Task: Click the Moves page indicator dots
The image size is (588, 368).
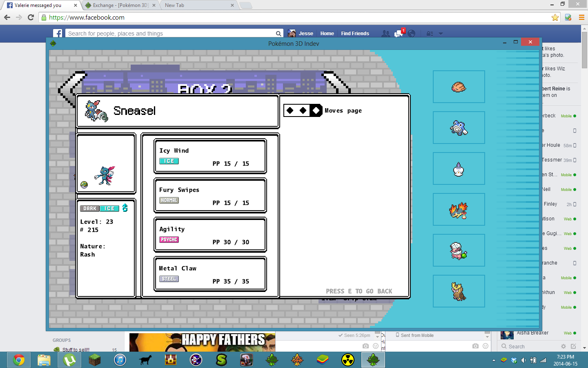Action: (303, 110)
